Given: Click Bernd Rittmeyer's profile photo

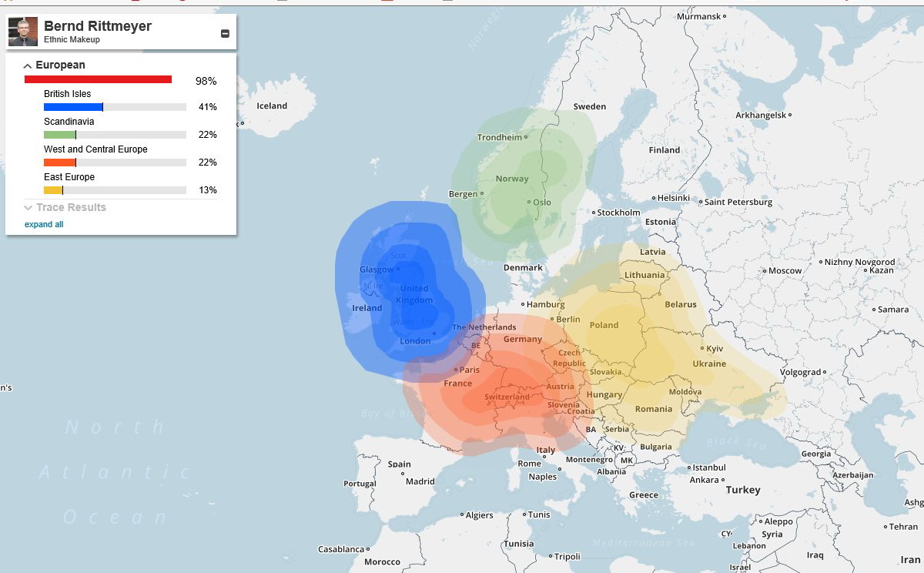Looking at the screenshot, I should point(22,32).
